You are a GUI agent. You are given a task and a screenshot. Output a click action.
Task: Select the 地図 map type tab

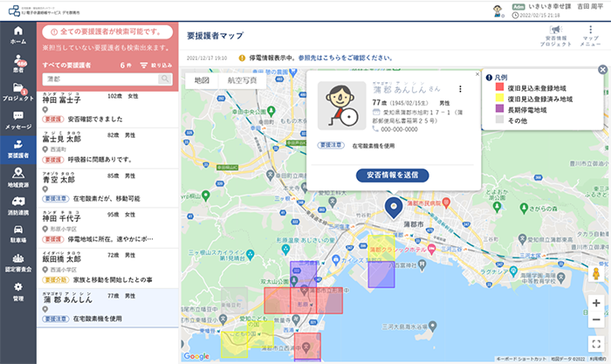pyautogui.click(x=202, y=79)
